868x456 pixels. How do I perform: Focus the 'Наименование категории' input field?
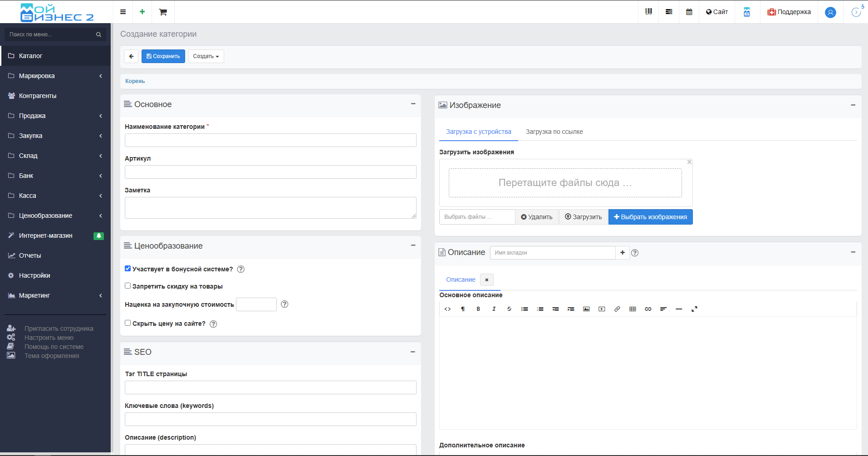(x=270, y=140)
